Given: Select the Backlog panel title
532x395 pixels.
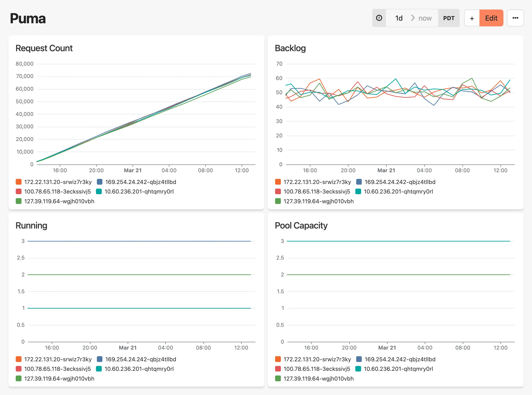Looking at the screenshot, I should pyautogui.click(x=290, y=48).
